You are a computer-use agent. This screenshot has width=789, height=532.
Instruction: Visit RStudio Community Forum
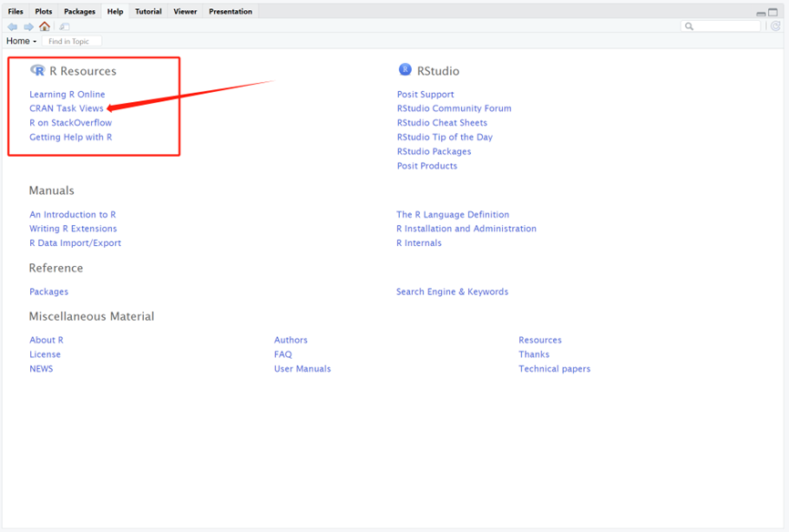pyautogui.click(x=454, y=108)
